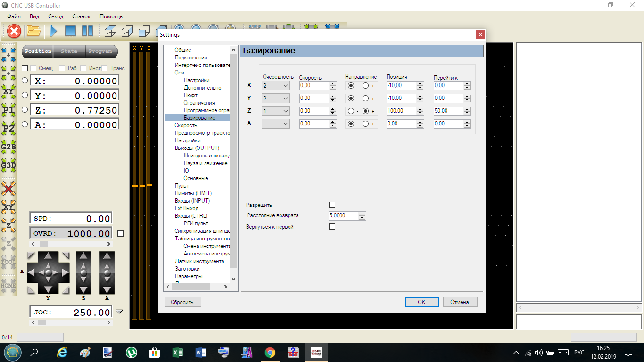Select plus direction for X axis

365,86
